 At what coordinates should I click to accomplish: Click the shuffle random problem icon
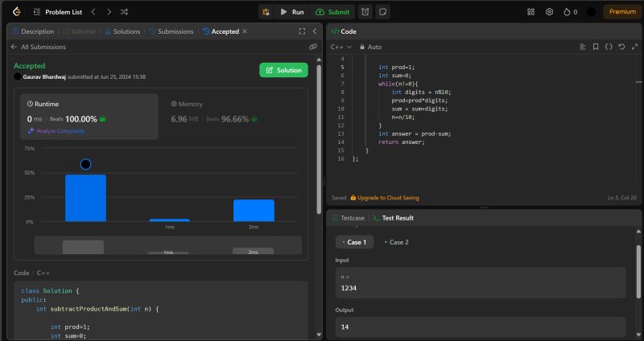[x=123, y=12]
